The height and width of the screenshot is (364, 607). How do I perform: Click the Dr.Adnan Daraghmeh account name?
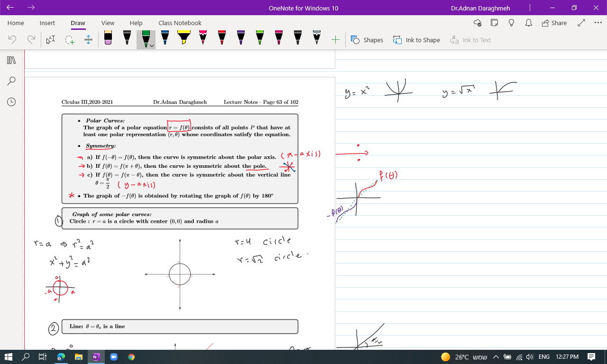coord(480,8)
